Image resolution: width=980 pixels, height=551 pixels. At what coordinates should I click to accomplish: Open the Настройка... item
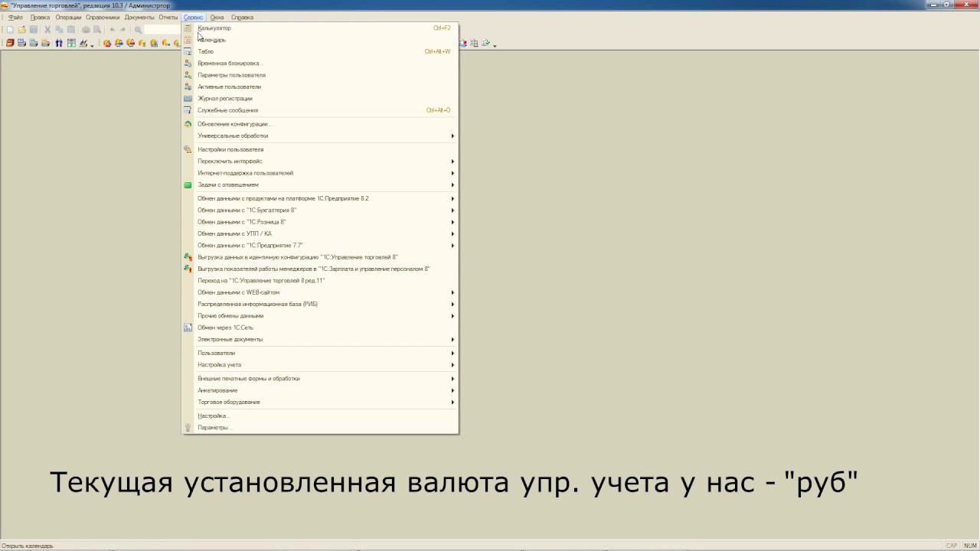click(320, 416)
